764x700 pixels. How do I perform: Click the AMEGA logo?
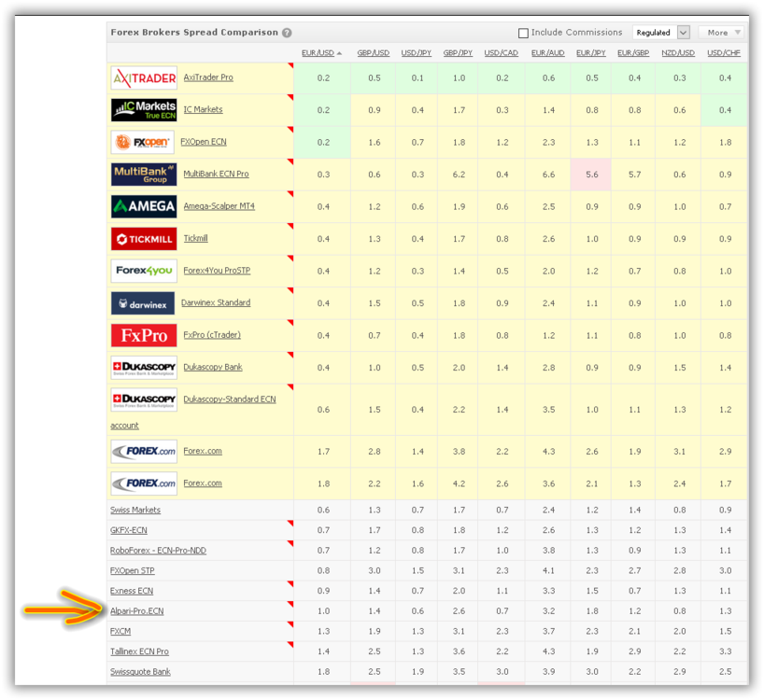(x=144, y=206)
